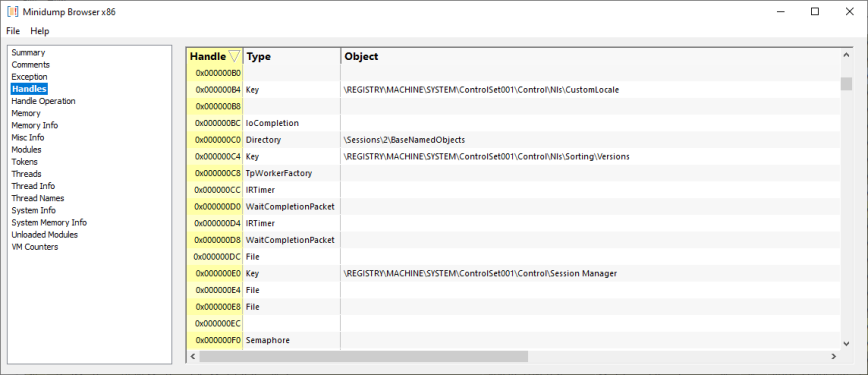Open the Memory Info section
Screen dimensions: 868x375
tap(35, 126)
